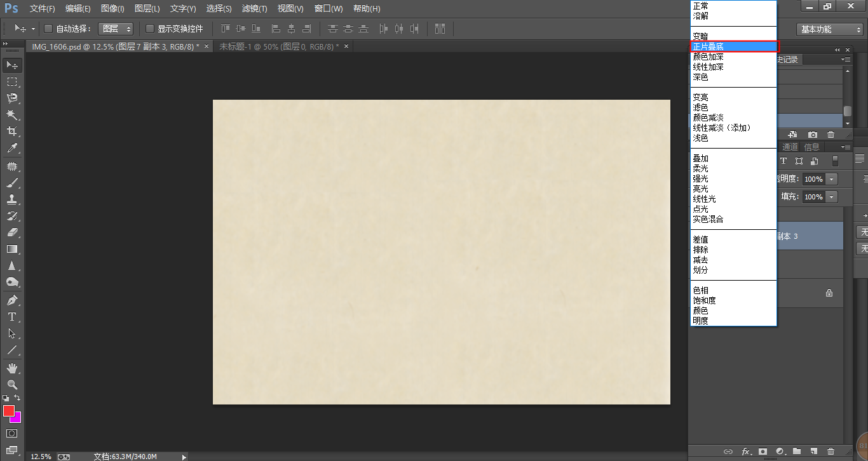Choose 正片叠底 blend mode

click(x=734, y=46)
